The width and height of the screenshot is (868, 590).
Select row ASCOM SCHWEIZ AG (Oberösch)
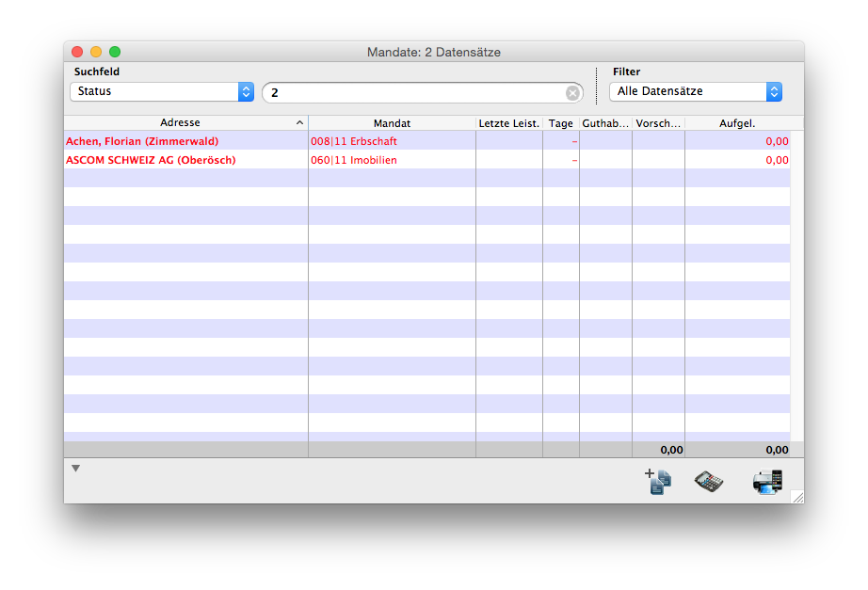pos(426,159)
